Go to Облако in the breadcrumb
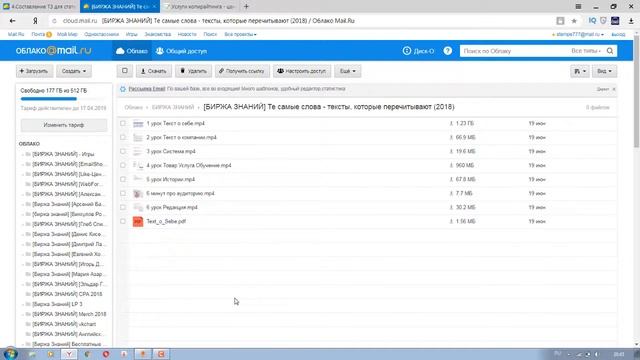This screenshot has height=360, width=640. tap(133, 107)
